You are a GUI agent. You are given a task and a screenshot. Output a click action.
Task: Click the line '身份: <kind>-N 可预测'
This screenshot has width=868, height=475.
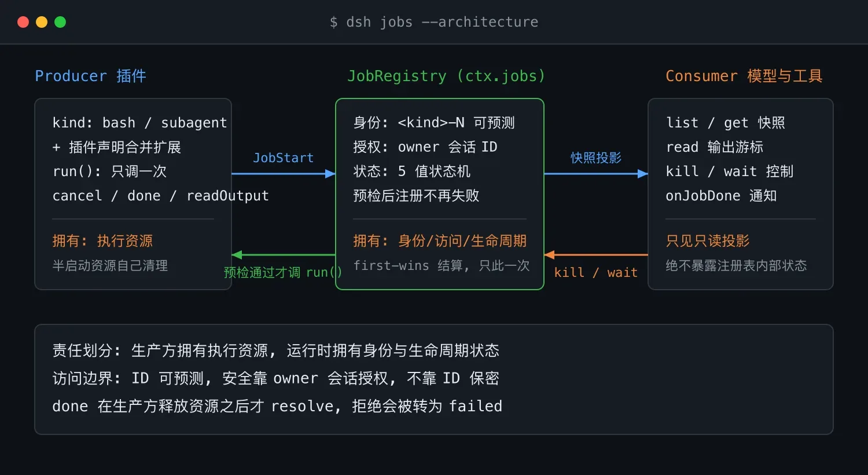pos(434,123)
